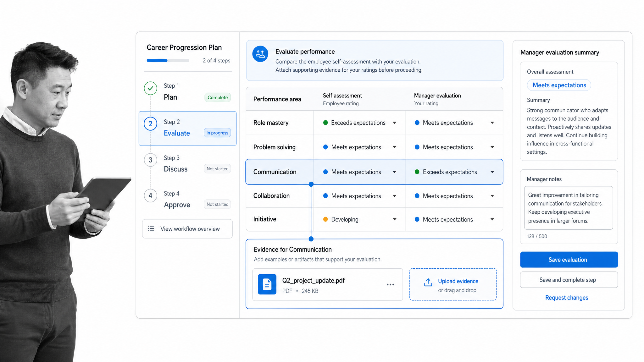Click into the Manager notes text field

pos(568,208)
